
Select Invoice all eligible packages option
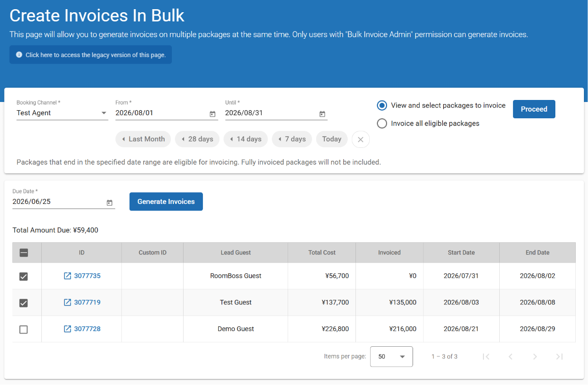tap(382, 123)
